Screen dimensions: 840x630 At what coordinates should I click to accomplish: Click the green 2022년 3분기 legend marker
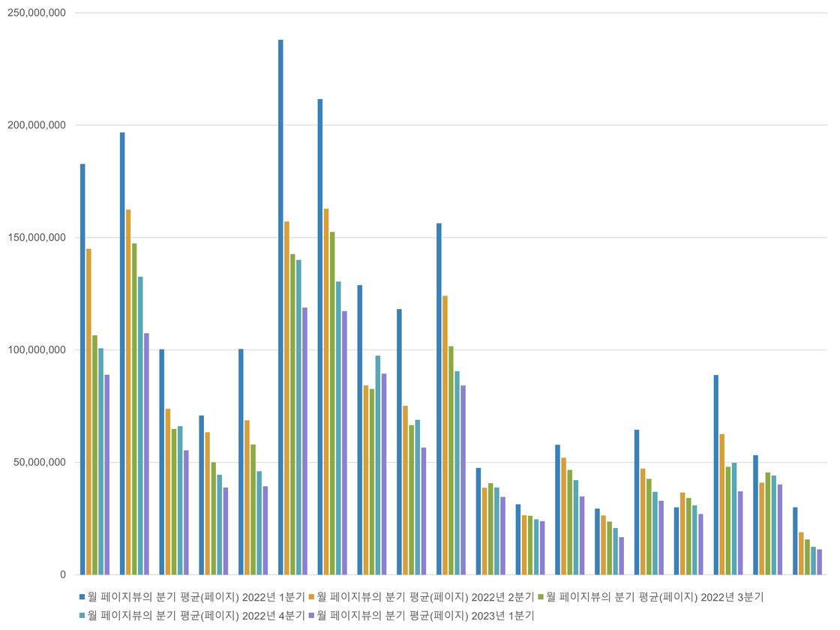click(541, 597)
